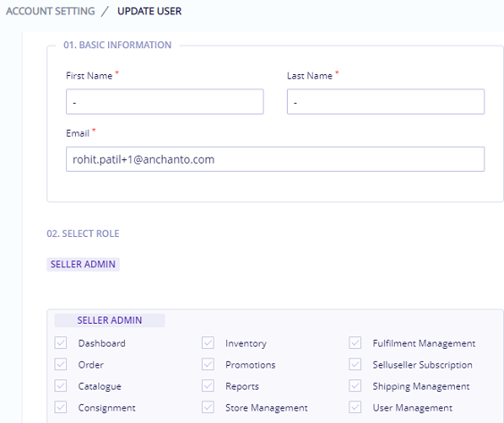The image size is (504, 423).
Task: Click the Order label text
Action: (90, 365)
